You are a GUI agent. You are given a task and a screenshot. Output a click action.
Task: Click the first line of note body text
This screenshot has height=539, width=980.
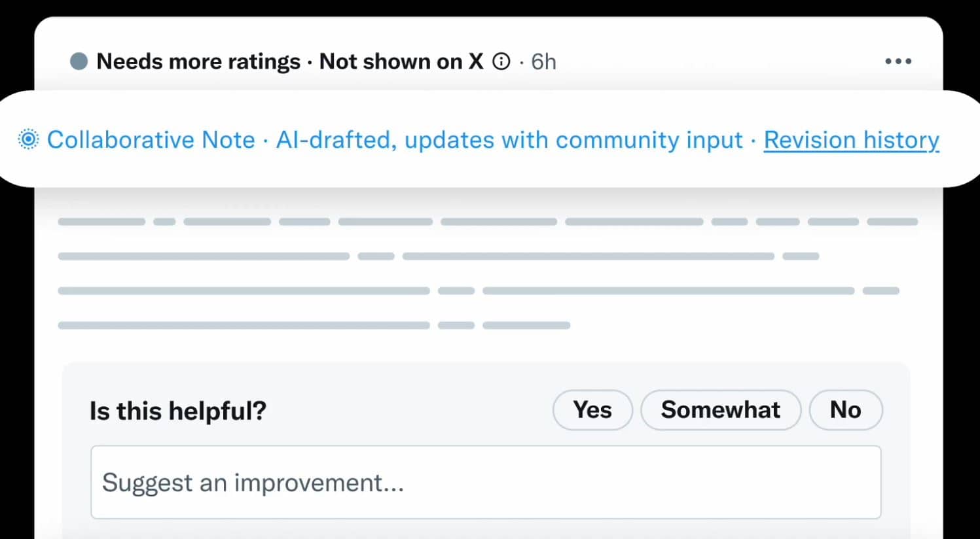(487, 222)
